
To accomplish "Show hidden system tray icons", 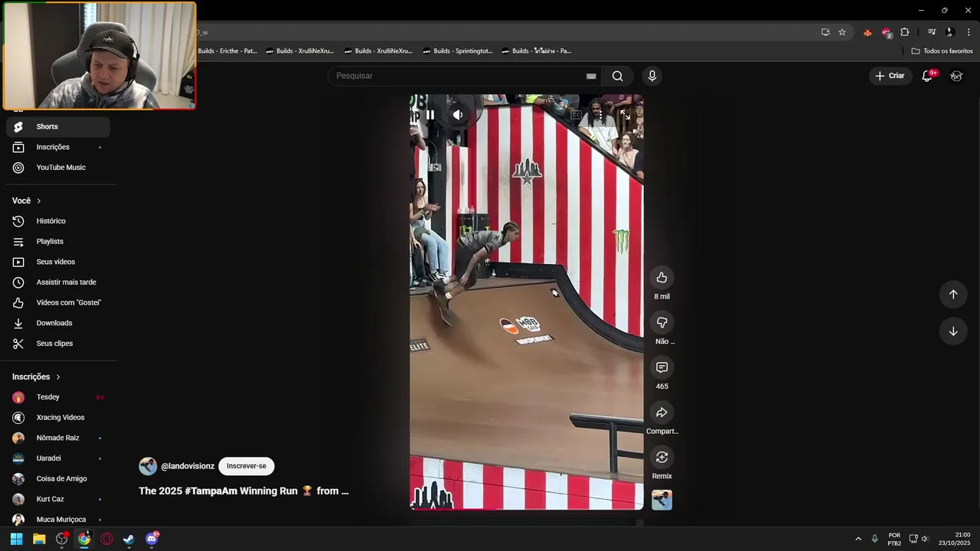I will (858, 539).
